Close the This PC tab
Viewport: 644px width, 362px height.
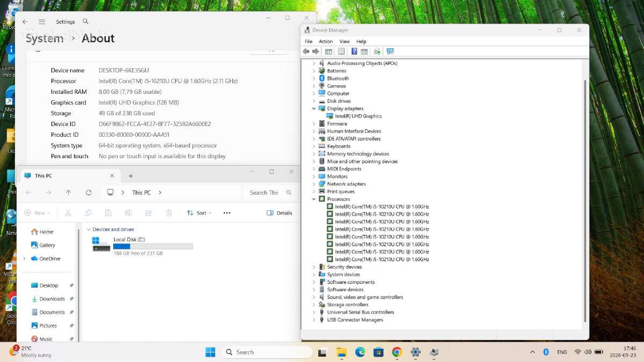[112, 175]
